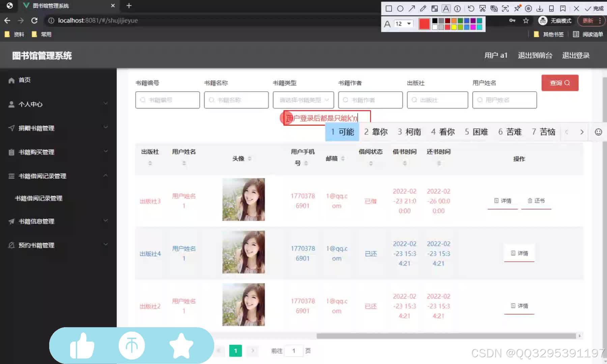This screenshot has width=607, height=364.
Task: Pin the screenshot to screen
Action: (517, 8)
